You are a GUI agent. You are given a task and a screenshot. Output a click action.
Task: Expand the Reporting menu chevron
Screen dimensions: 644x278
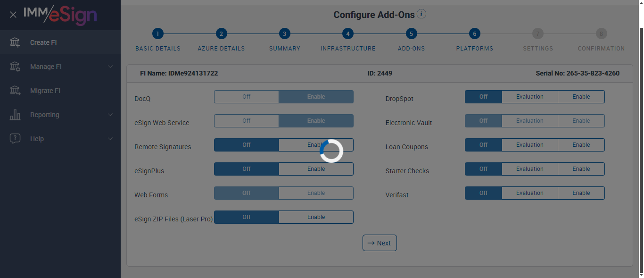click(x=110, y=115)
